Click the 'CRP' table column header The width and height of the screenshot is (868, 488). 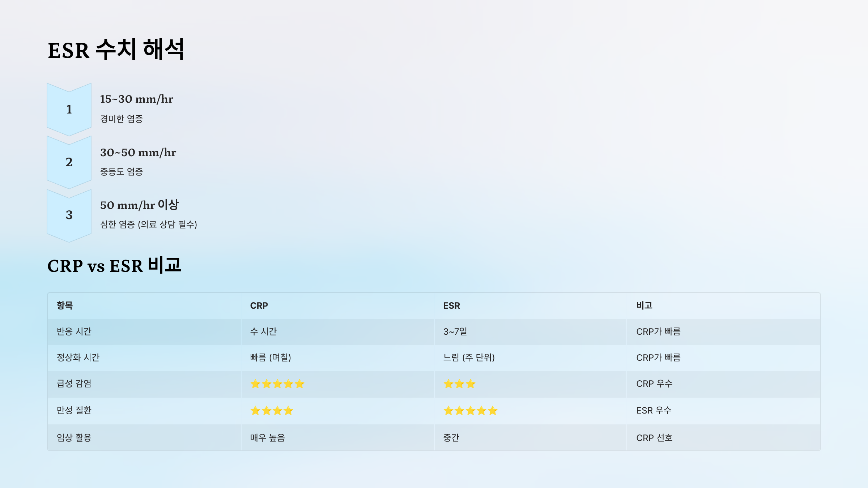[x=259, y=306]
